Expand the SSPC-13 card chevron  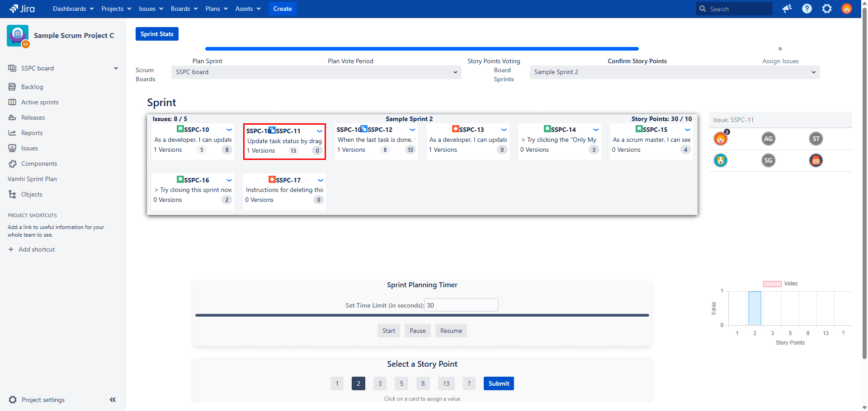504,130
